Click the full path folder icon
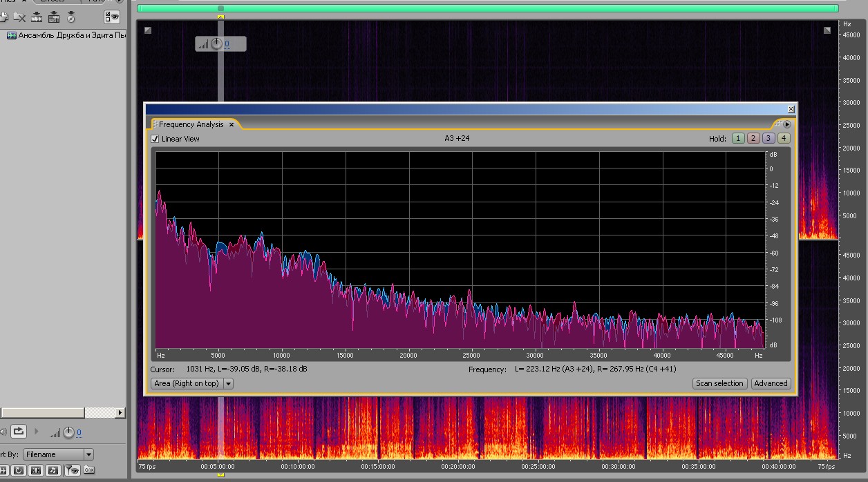The width and height of the screenshot is (868, 482). [89, 470]
